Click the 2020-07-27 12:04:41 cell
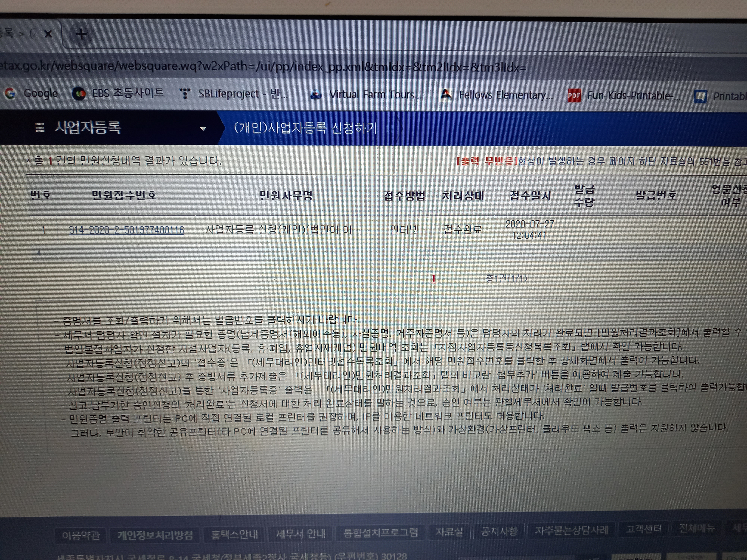 tap(529, 230)
